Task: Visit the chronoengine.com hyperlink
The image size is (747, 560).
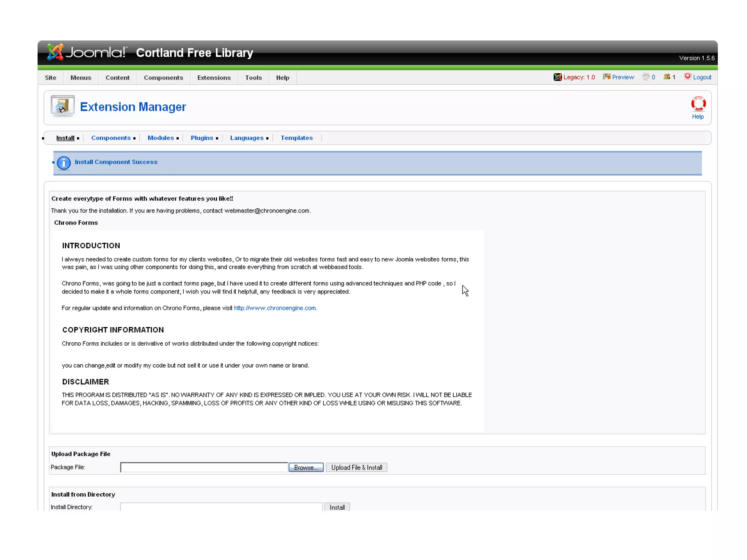Action: tap(275, 308)
